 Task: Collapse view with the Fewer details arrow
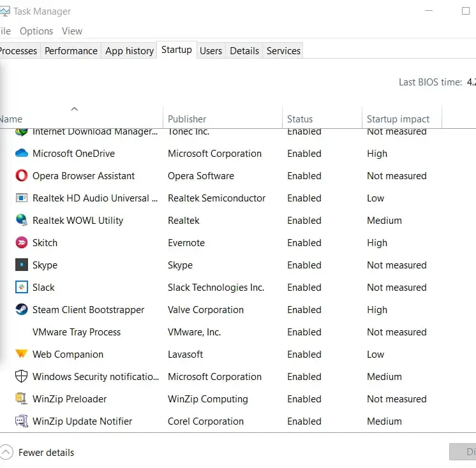tap(6, 452)
